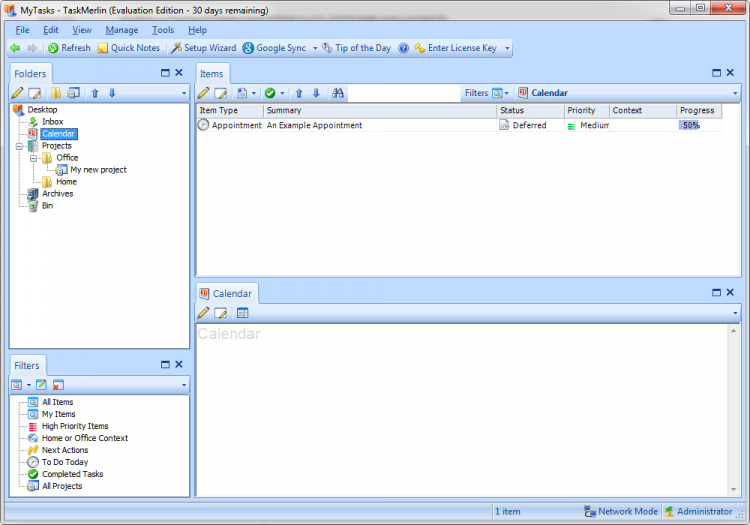Viewport: 750px width, 525px height.
Task: Click delete filter icon with red X
Action: click(58, 385)
